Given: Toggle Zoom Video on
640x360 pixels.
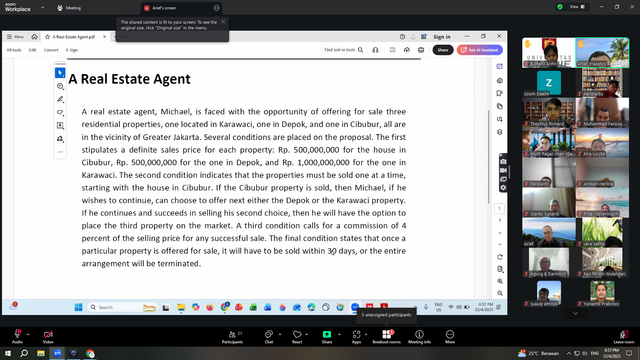Looking at the screenshot, I should click(48, 337).
